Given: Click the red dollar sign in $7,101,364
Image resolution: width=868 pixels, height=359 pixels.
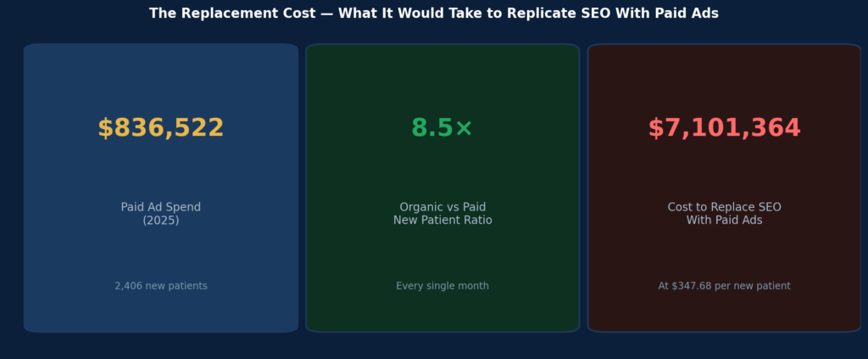Looking at the screenshot, I should pos(655,128).
